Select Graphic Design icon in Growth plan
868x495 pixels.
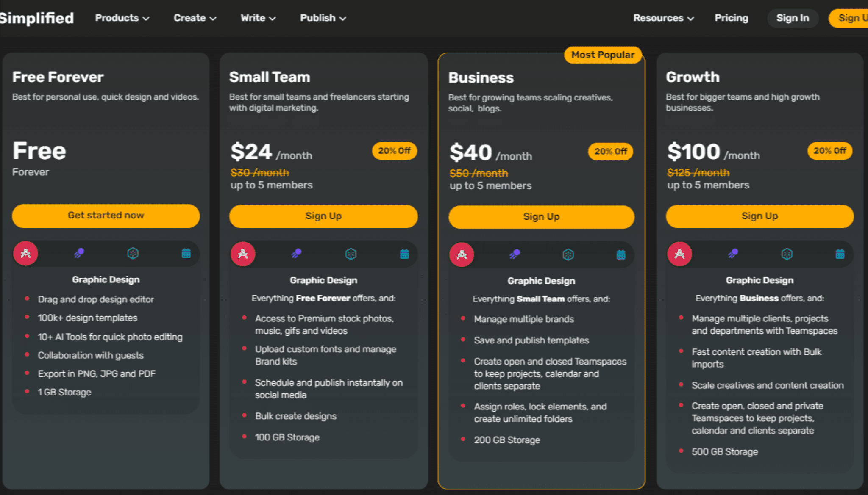[x=679, y=254]
